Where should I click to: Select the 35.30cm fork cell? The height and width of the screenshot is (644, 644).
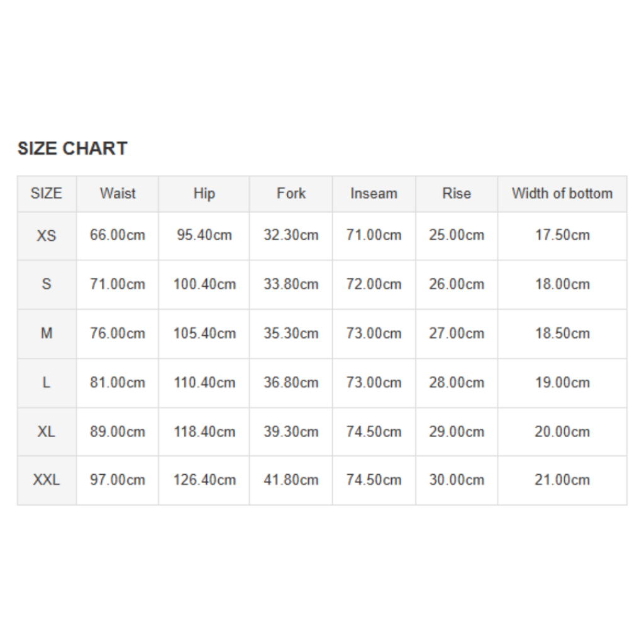pos(291,333)
